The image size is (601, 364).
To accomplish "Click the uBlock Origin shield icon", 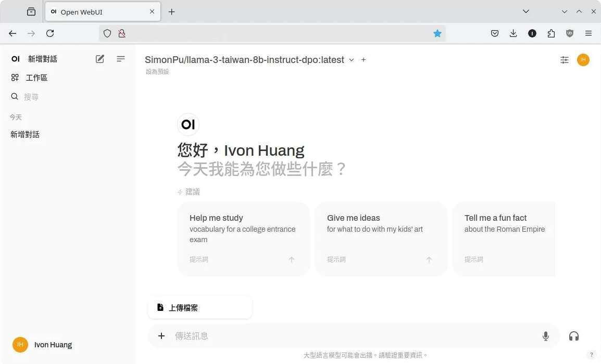I will tap(570, 33).
